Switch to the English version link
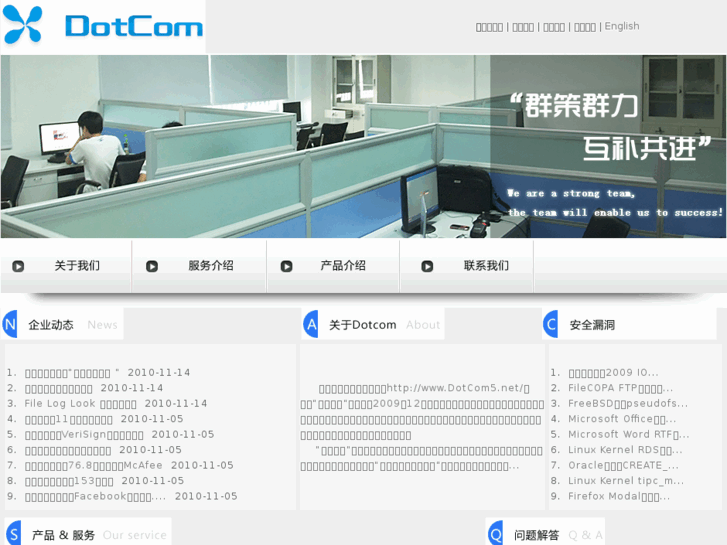The height and width of the screenshot is (545, 727). click(x=622, y=26)
